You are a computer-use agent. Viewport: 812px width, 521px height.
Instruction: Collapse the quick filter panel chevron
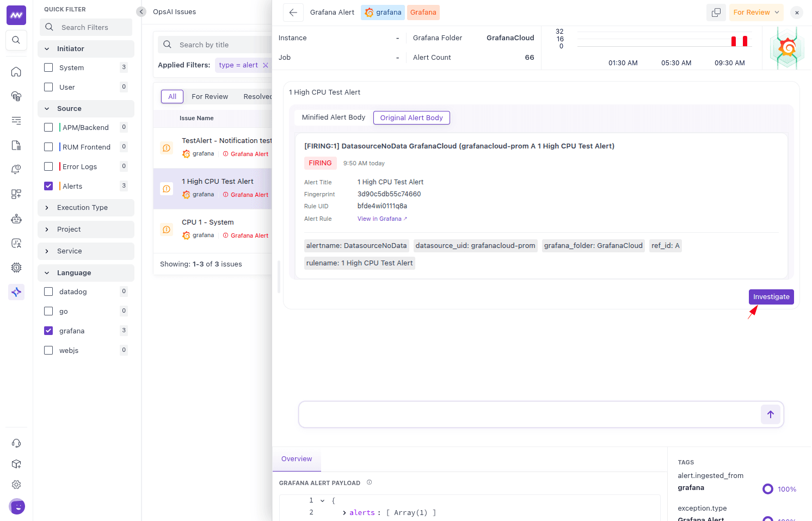(x=142, y=12)
